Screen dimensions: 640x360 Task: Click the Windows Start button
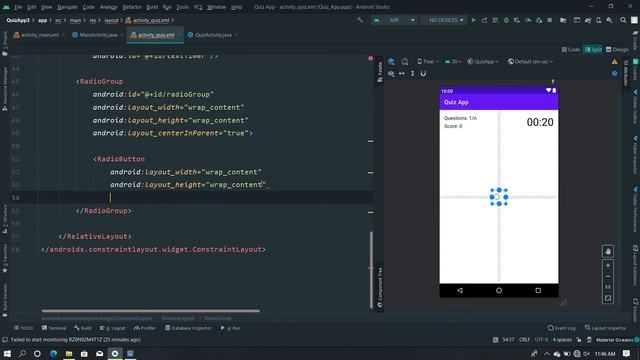pyautogui.click(x=7, y=353)
